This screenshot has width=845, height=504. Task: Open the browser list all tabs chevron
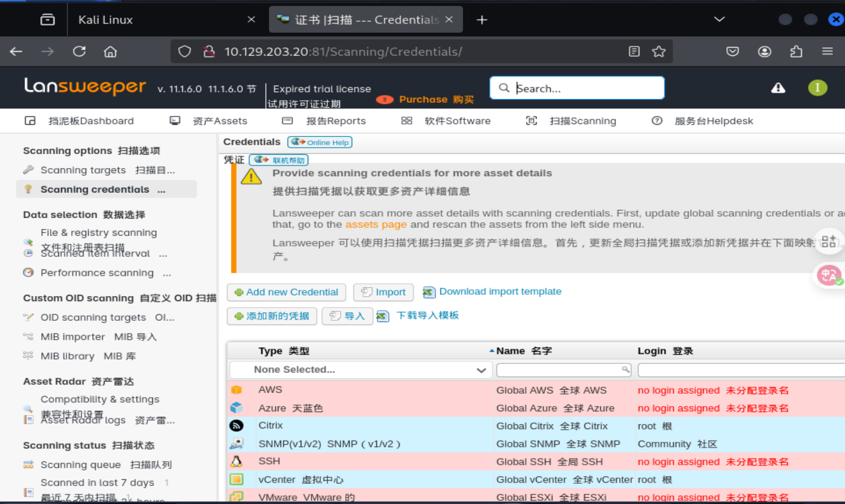tap(719, 20)
